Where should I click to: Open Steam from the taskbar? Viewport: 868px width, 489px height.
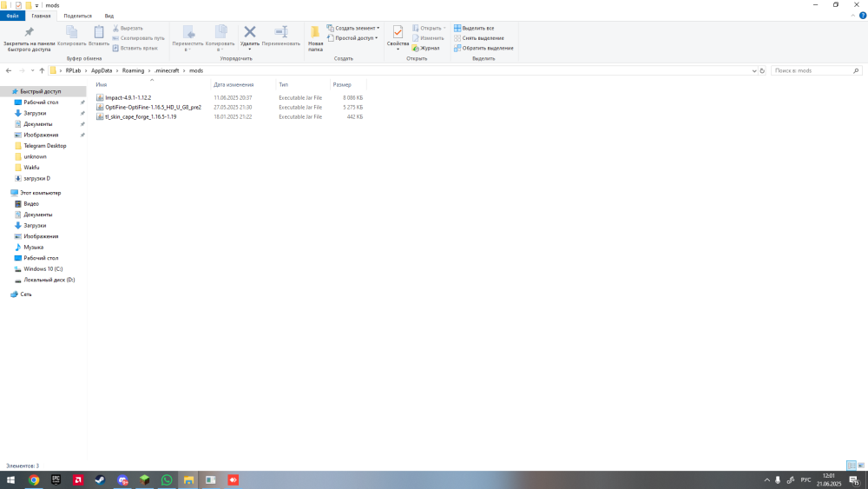click(x=100, y=480)
